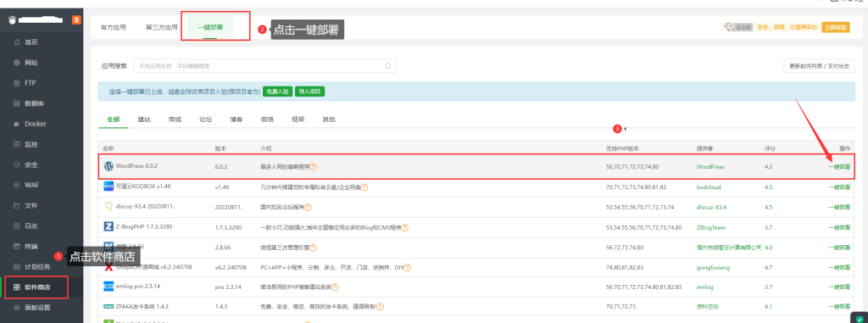
Task: Select the 建站 category tab
Action: click(x=144, y=120)
